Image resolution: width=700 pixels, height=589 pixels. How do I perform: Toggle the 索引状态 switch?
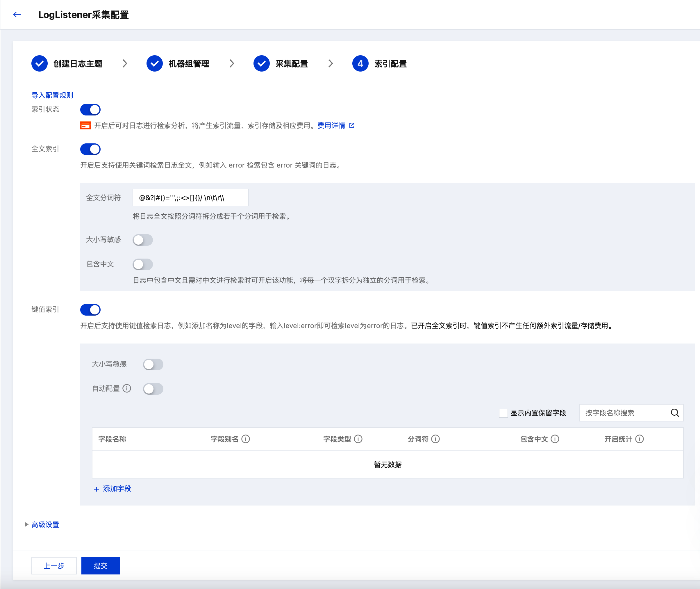[90, 110]
